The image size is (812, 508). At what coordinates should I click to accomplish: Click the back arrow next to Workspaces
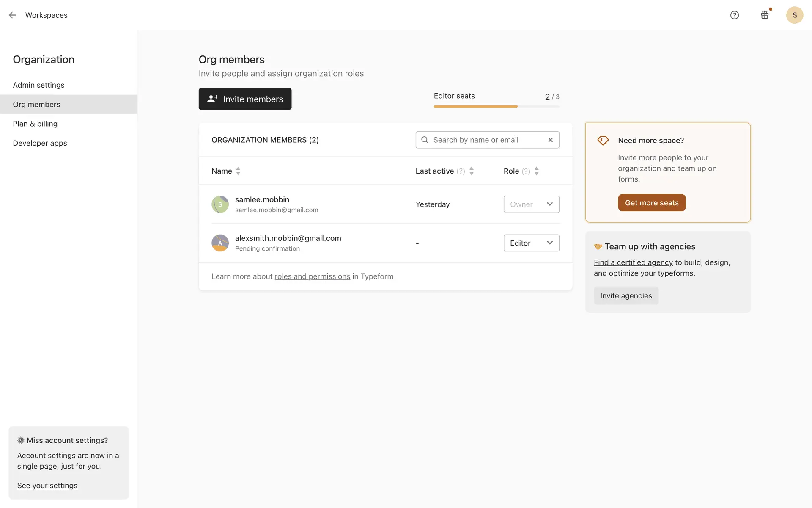[12, 15]
